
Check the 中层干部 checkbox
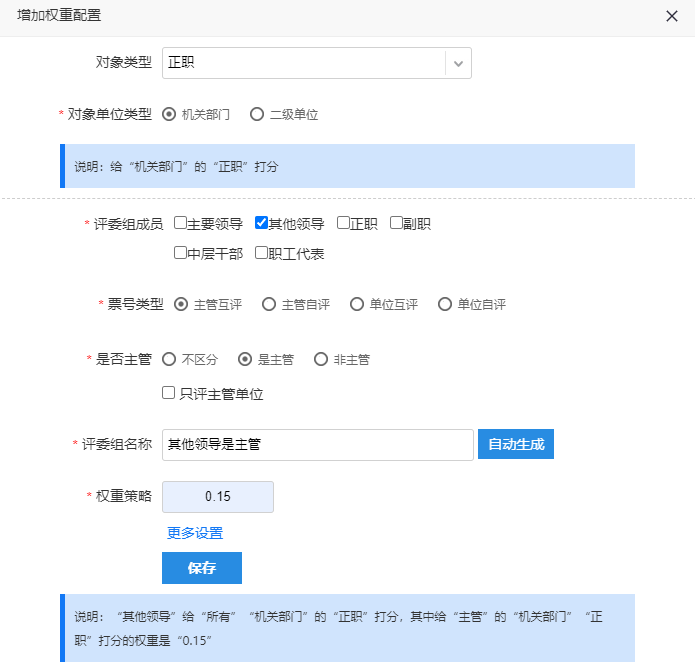180,253
